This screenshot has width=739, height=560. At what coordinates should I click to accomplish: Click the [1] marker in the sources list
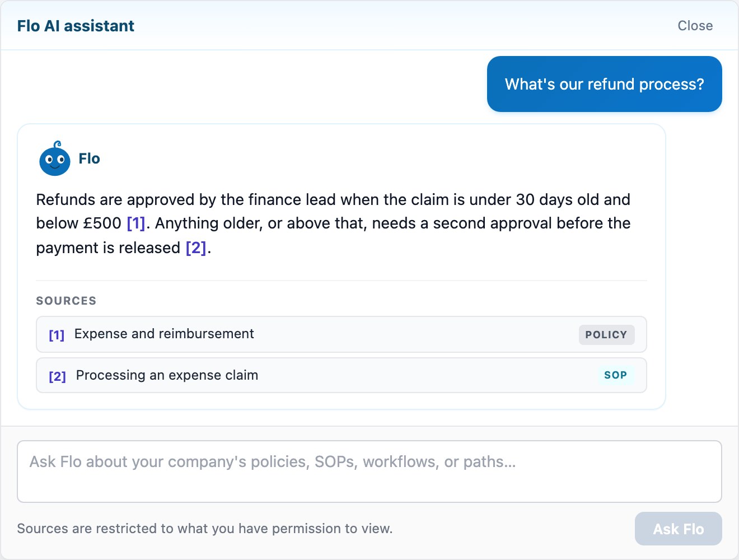(x=57, y=335)
